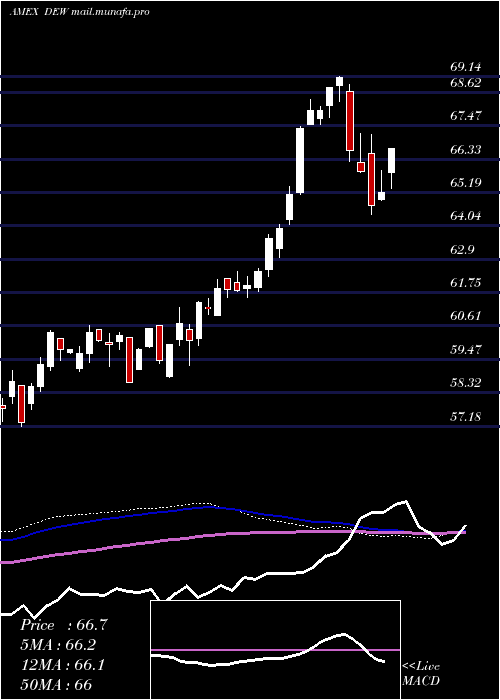Select the 62.9 price label
The image size is (500, 700).
coord(462,249)
